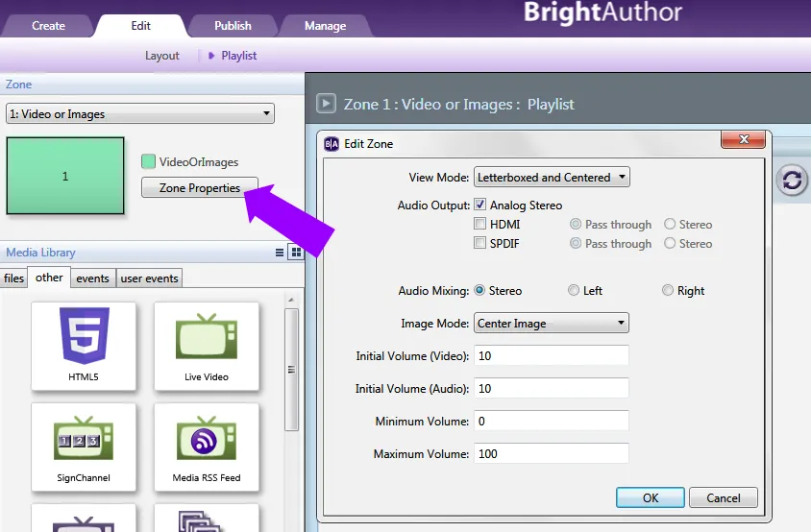Close the Edit Zone dialog
The image size is (811, 532).
pyautogui.click(x=743, y=139)
